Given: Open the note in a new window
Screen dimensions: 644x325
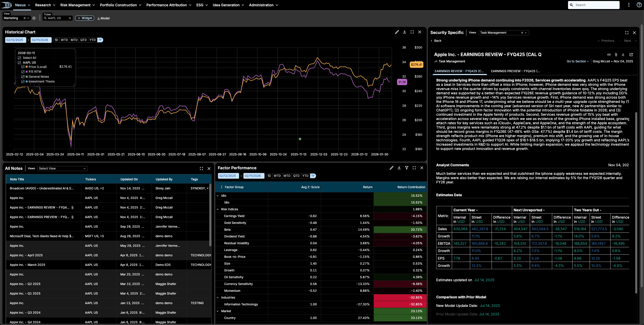Looking at the screenshot, I should [631, 55].
